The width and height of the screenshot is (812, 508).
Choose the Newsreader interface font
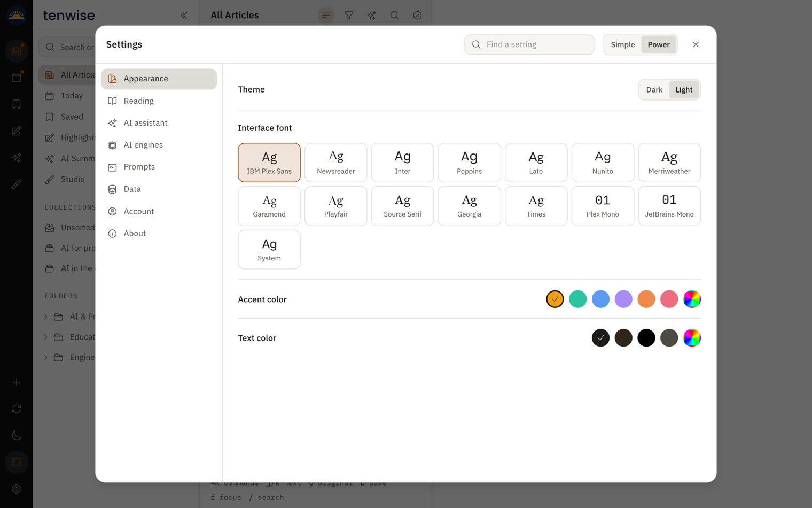pos(336,163)
